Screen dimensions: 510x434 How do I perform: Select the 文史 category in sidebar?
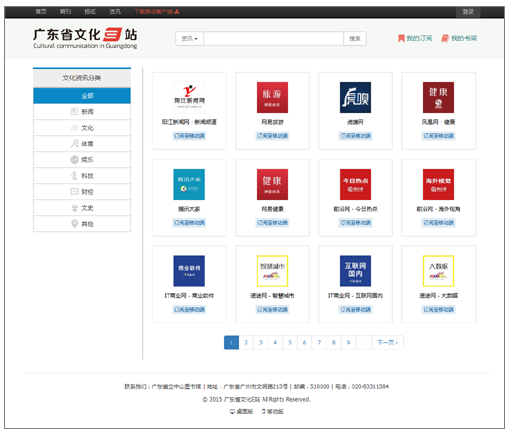click(82, 208)
